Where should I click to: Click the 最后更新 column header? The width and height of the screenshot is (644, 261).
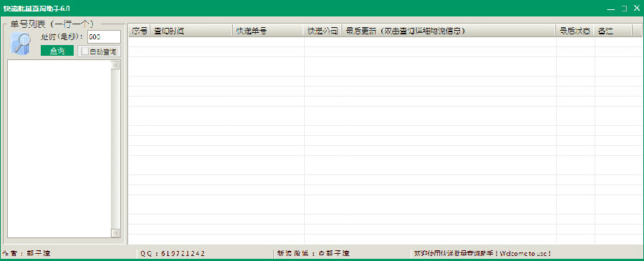point(449,31)
